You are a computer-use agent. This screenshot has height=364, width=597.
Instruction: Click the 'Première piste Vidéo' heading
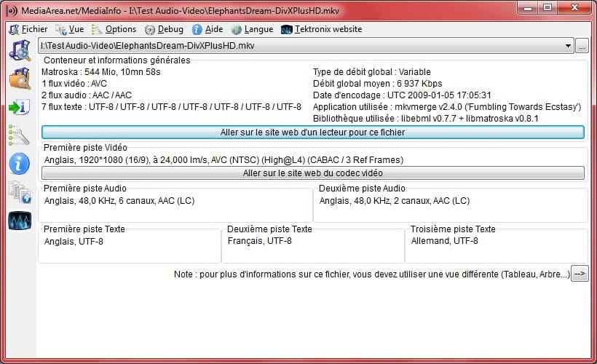[85, 148]
